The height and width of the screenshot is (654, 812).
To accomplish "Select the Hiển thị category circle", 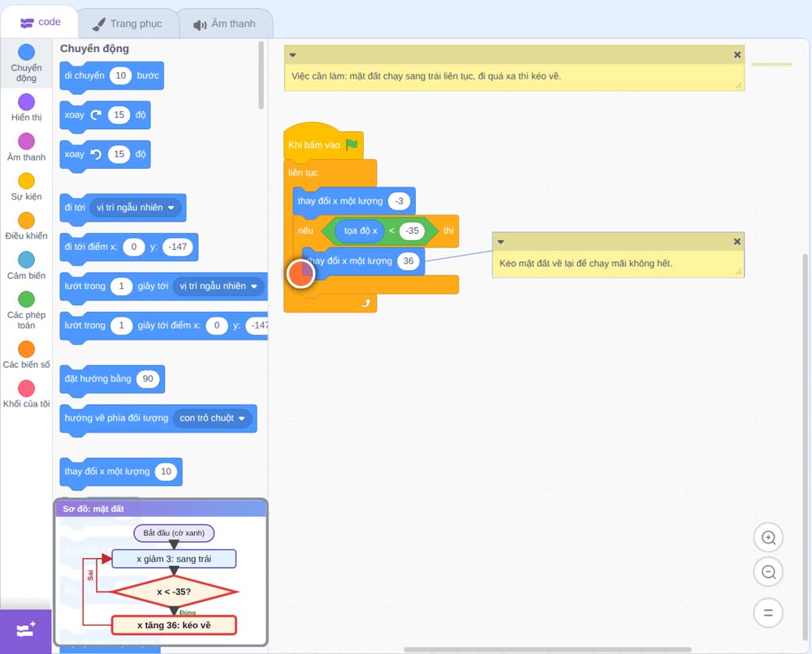I will (x=27, y=102).
